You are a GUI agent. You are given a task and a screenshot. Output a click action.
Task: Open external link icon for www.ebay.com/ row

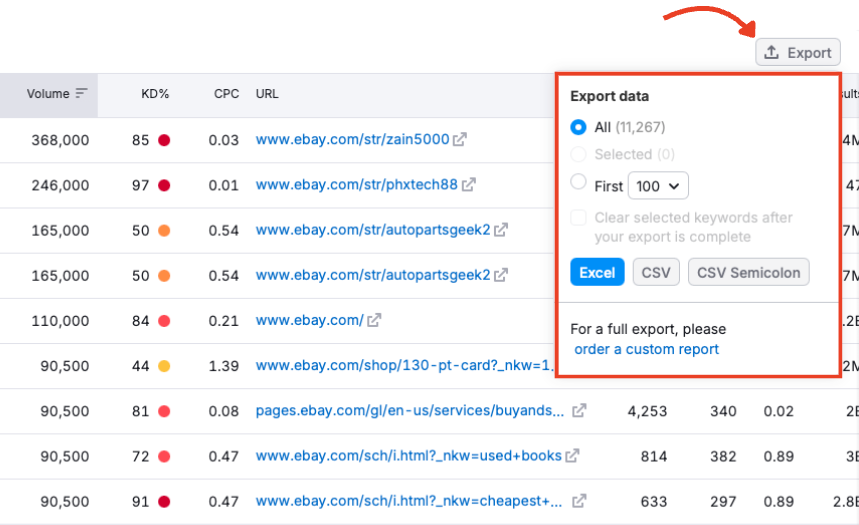(x=374, y=321)
